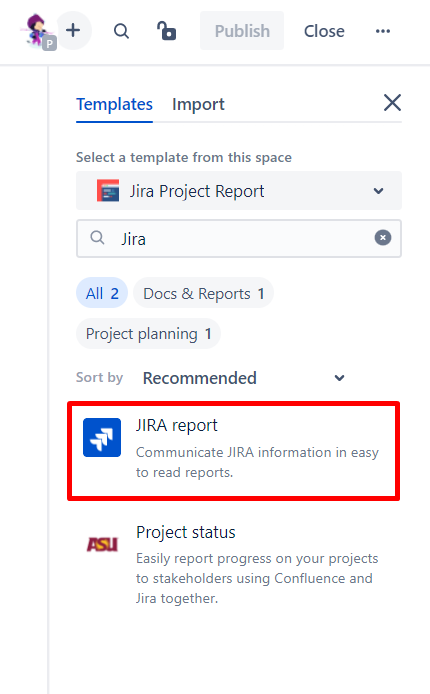The image size is (430, 694).
Task: Click the template search field containing Jira
Action: [239, 239]
